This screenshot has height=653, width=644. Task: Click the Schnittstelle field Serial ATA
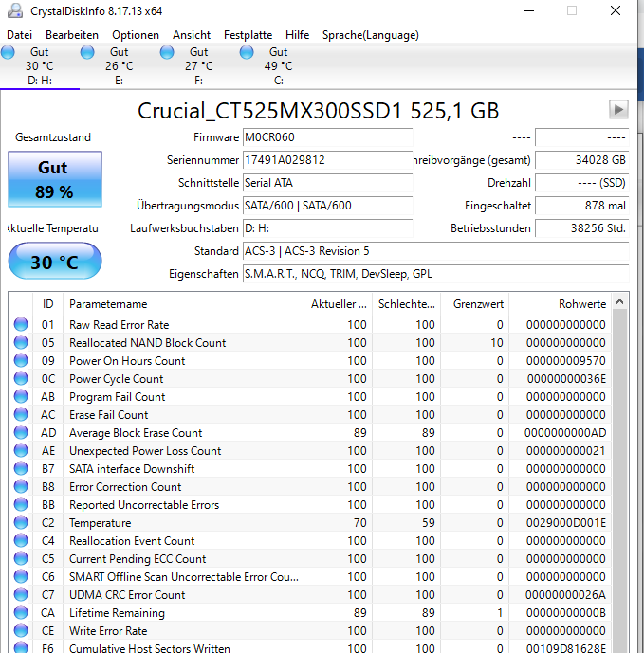pos(327,183)
